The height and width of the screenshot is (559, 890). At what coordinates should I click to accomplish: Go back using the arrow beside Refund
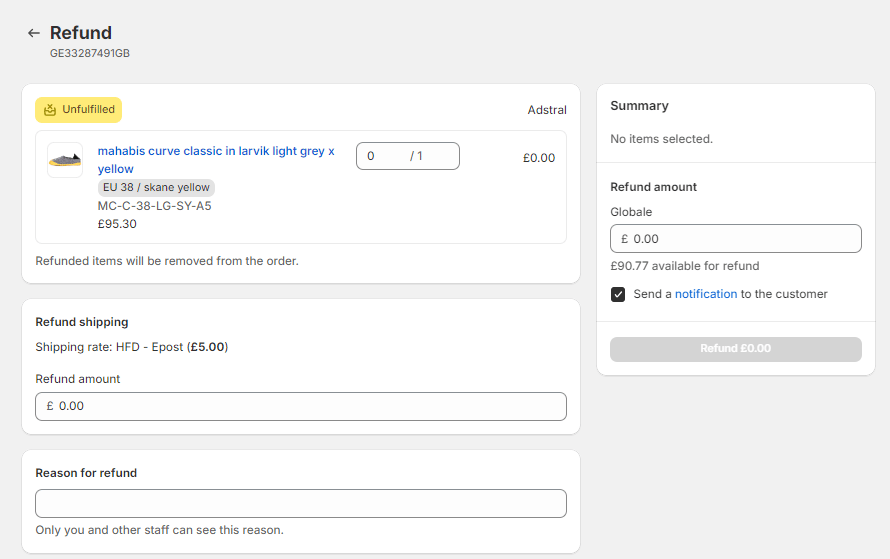pyautogui.click(x=33, y=33)
